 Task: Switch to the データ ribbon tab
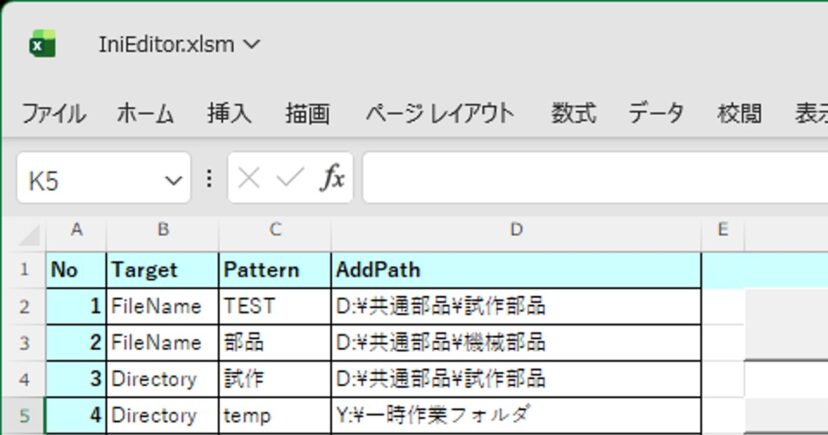656,113
